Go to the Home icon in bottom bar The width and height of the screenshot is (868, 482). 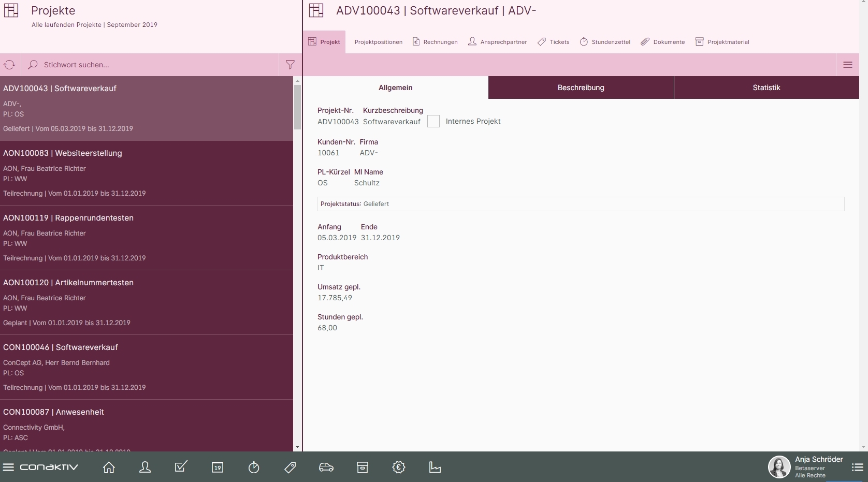pyautogui.click(x=109, y=468)
